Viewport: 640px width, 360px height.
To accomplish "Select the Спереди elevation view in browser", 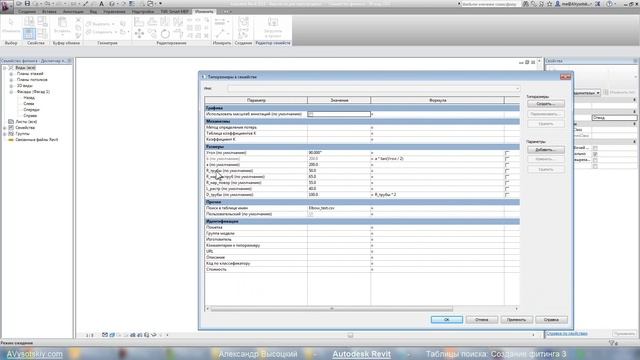I will (31, 110).
